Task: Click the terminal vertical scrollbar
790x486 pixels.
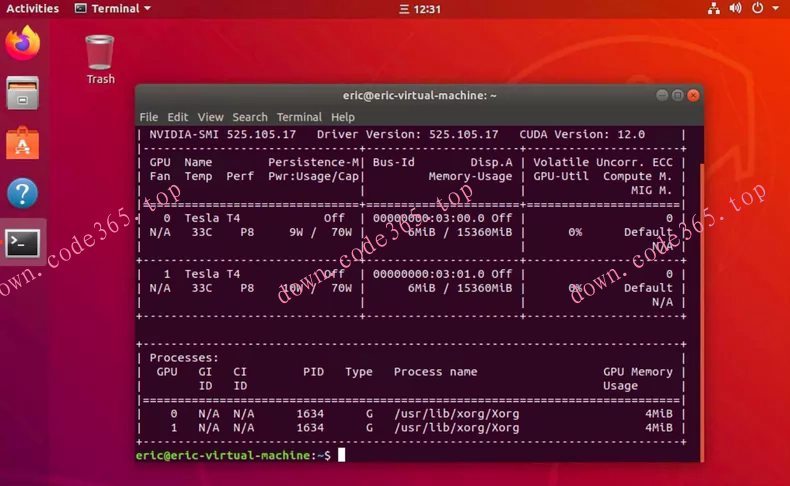Action: click(x=701, y=312)
